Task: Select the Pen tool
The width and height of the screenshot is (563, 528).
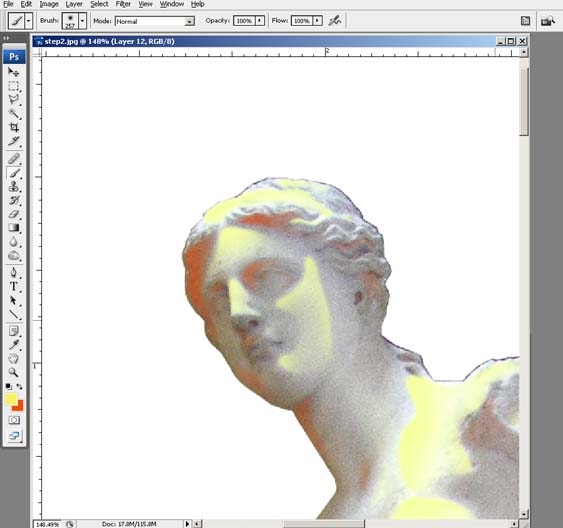Action: 14,273
